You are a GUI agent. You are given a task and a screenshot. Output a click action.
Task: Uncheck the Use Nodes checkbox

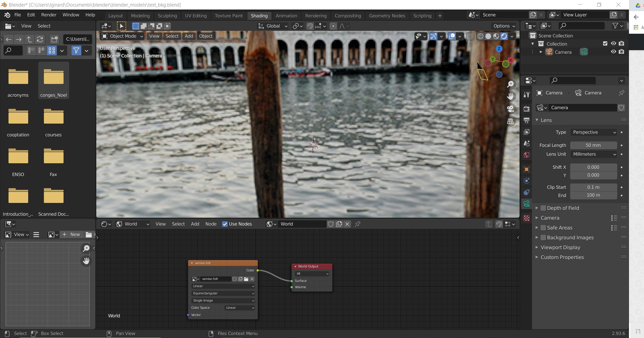[225, 224]
